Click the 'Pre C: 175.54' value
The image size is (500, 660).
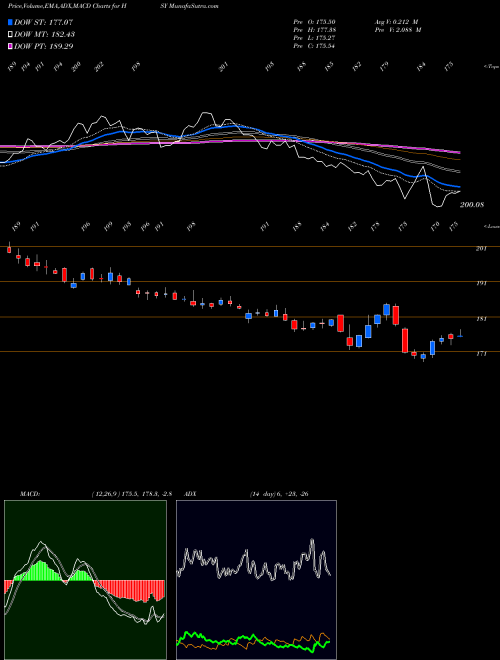(314, 46)
